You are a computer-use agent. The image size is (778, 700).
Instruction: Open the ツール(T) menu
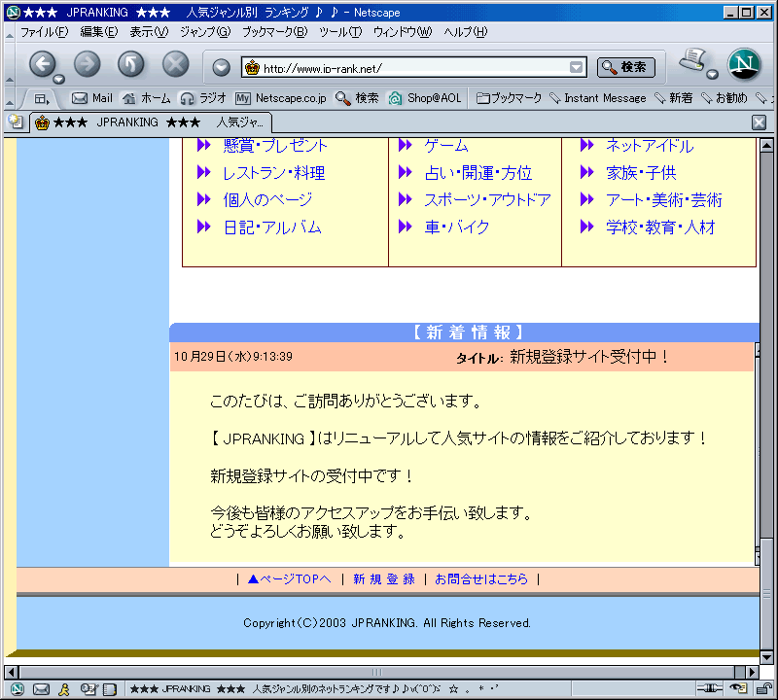click(x=340, y=32)
